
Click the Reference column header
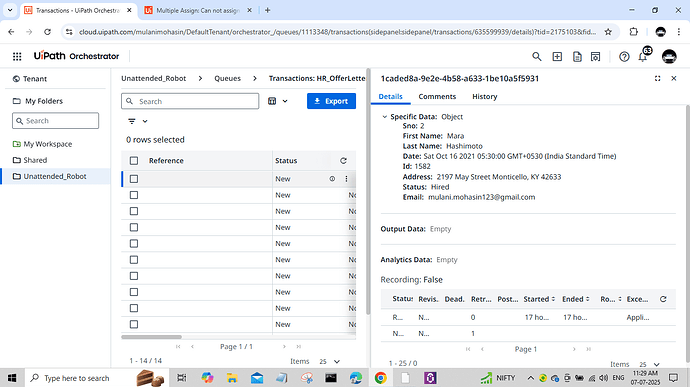[166, 161]
